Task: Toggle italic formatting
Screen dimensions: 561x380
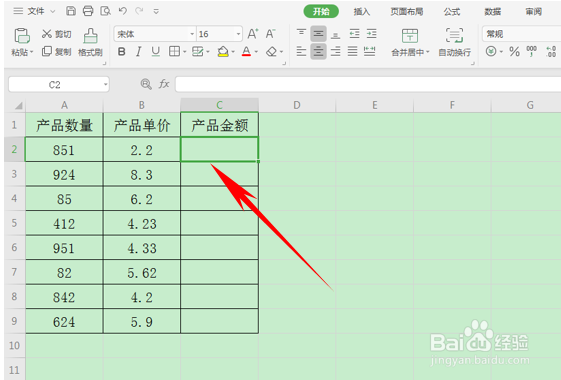Action: click(x=138, y=52)
